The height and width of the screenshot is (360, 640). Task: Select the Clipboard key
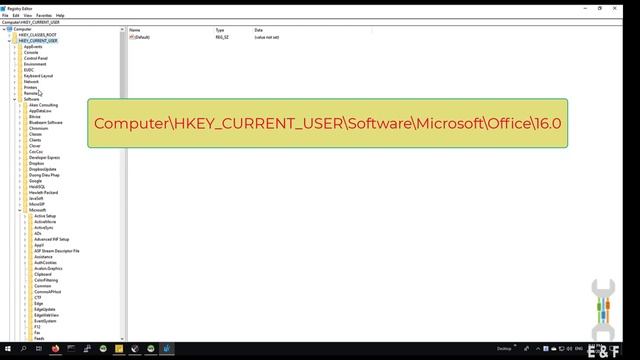43,274
